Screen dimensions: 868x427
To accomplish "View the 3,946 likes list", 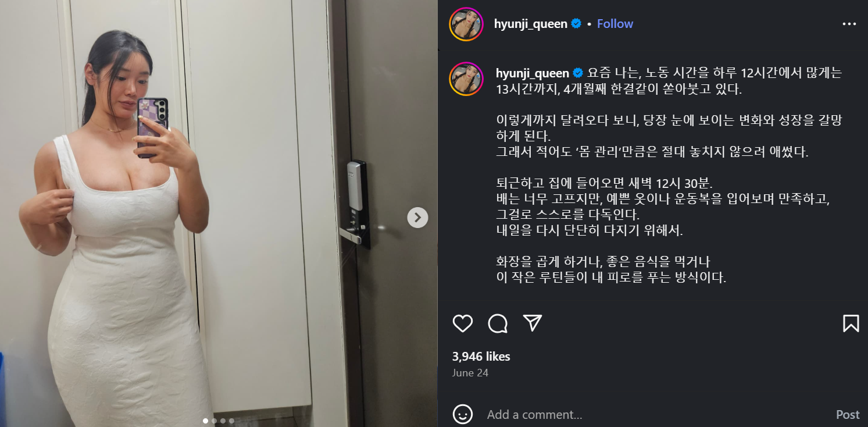I will pos(481,356).
